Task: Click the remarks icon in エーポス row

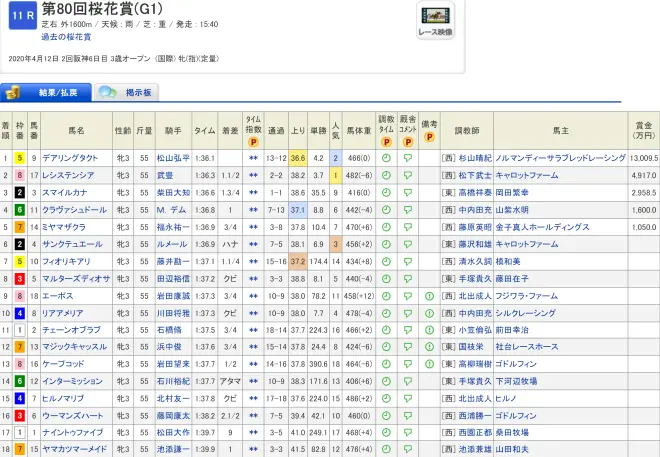Action: coord(429,297)
